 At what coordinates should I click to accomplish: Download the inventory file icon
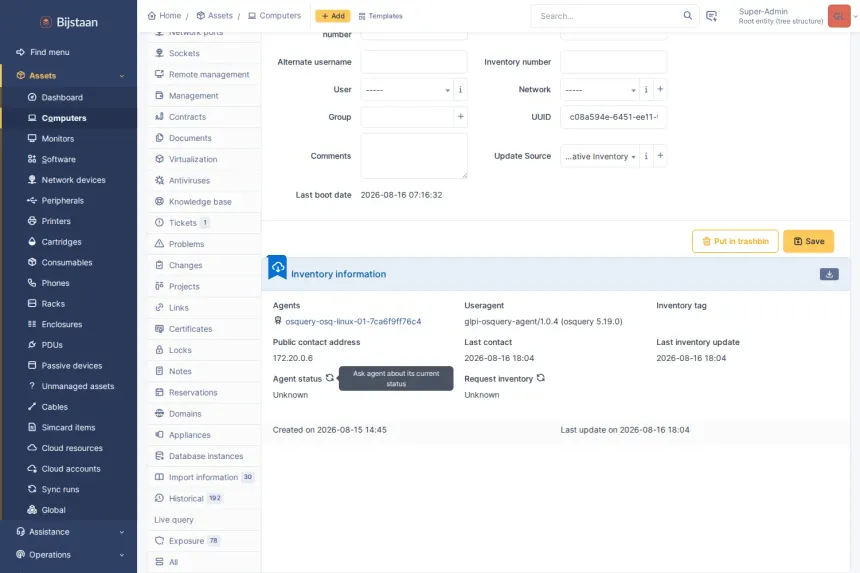(x=829, y=274)
